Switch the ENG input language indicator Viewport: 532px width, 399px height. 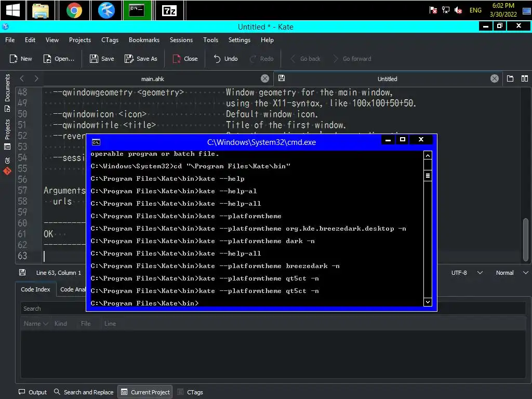[x=475, y=10]
